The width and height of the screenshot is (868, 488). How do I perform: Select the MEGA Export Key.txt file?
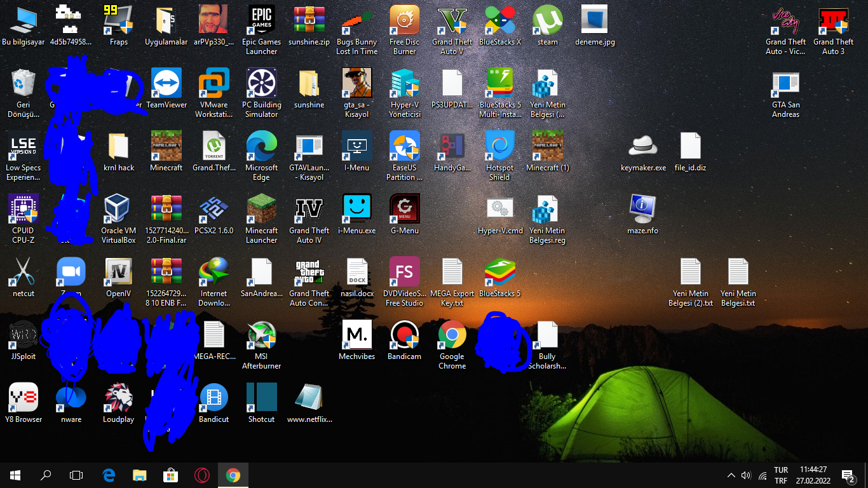(452, 282)
